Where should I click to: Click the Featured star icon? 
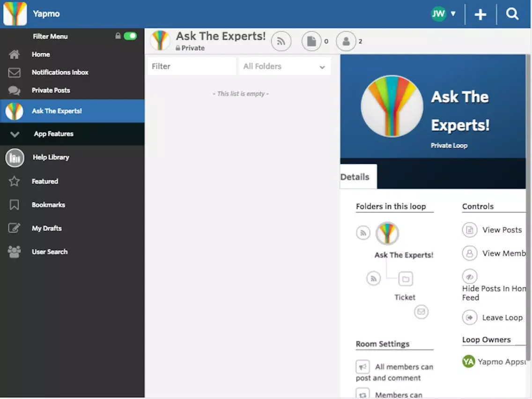pyautogui.click(x=14, y=181)
